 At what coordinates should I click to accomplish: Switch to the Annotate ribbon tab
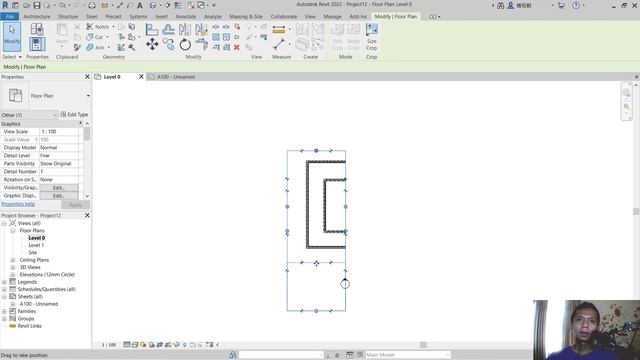click(186, 17)
